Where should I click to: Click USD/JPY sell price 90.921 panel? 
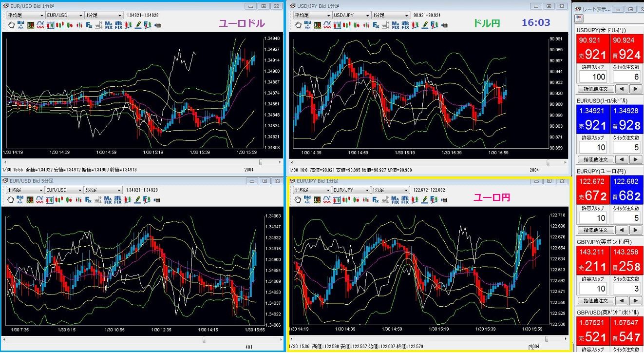(x=593, y=48)
